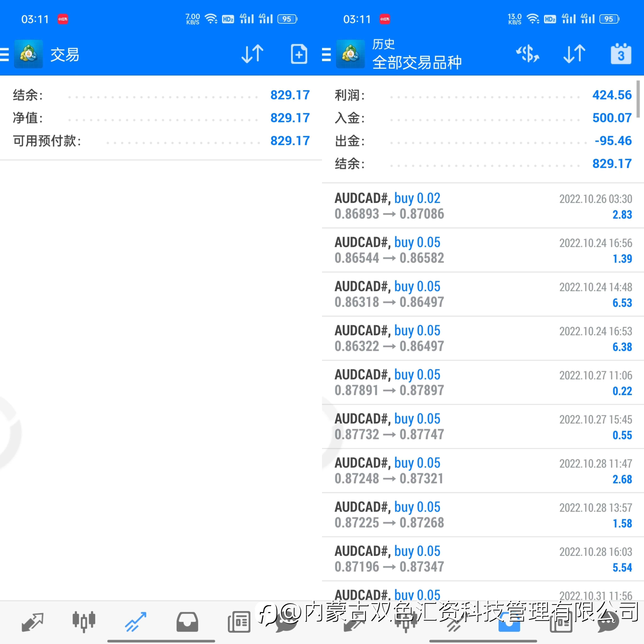
Task: Tap Wi-Fi icon in left status bar
Action: 211,19
